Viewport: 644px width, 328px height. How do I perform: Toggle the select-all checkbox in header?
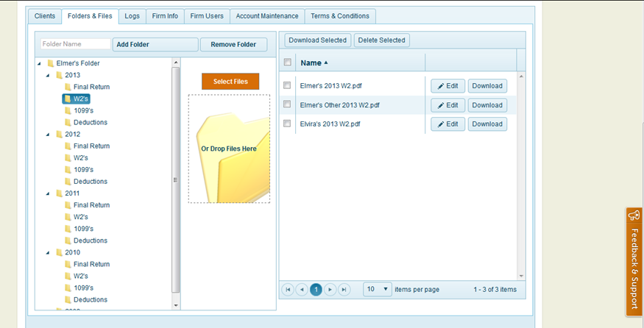click(x=287, y=63)
